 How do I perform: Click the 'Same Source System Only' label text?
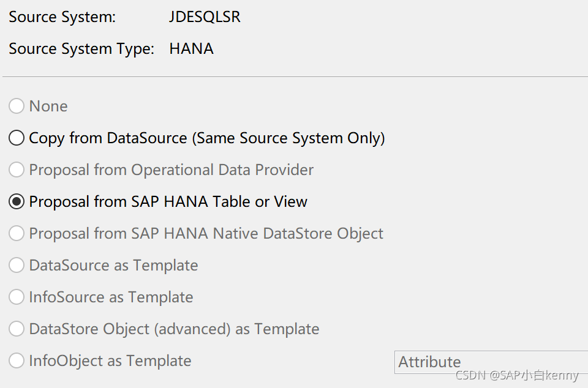point(289,138)
